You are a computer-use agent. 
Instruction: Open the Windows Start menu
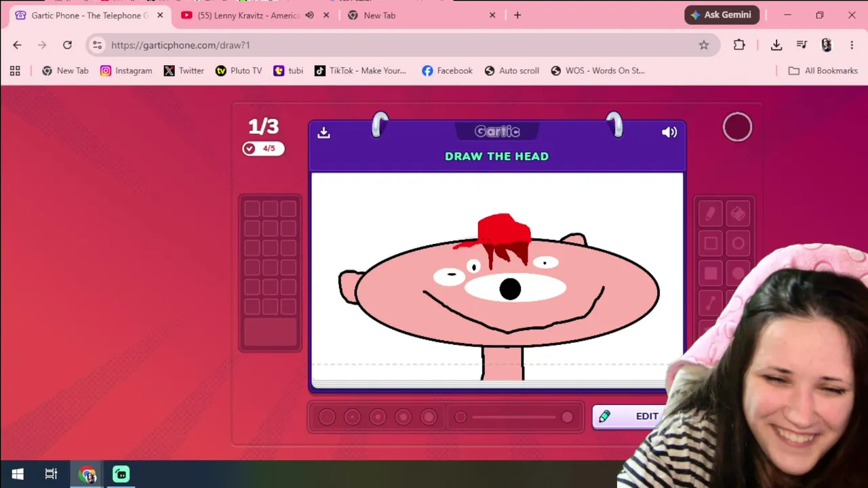click(18, 474)
